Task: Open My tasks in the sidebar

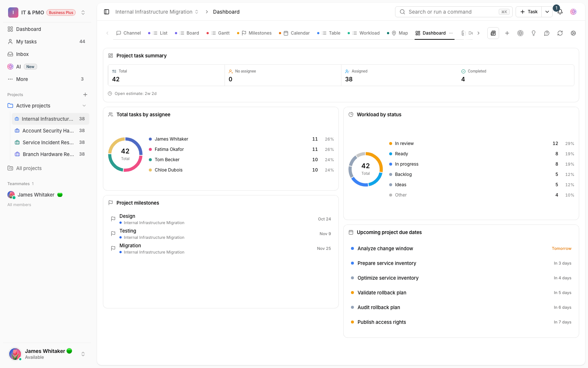Action: click(x=47, y=42)
